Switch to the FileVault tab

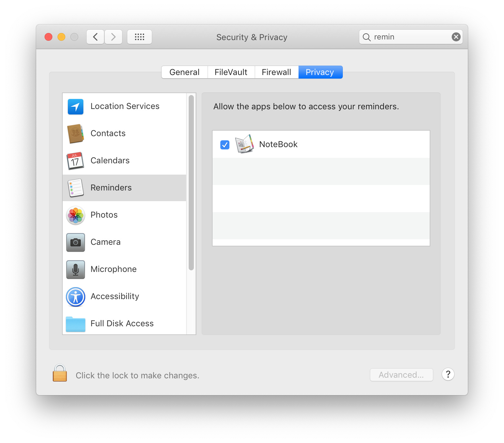[x=231, y=72]
